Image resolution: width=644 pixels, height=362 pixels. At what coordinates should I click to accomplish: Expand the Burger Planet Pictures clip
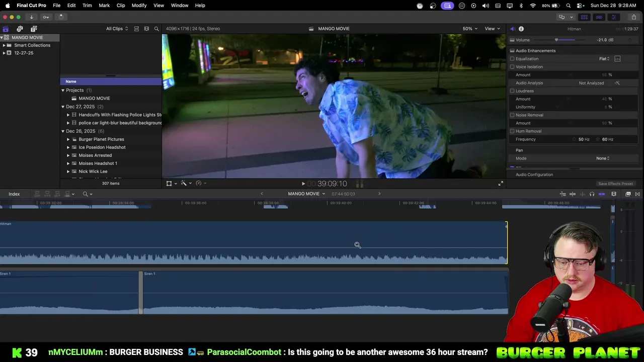(68, 139)
